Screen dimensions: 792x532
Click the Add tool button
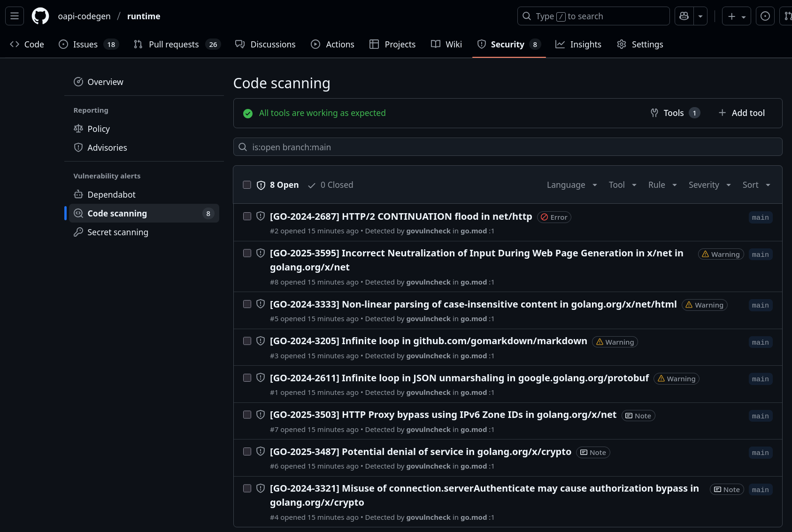pos(742,113)
